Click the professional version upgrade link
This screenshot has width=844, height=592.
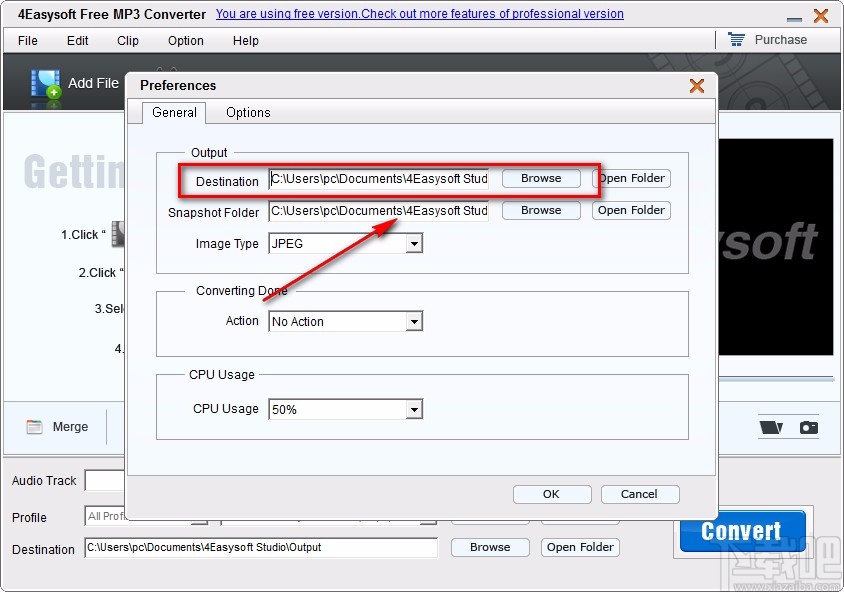tap(420, 14)
